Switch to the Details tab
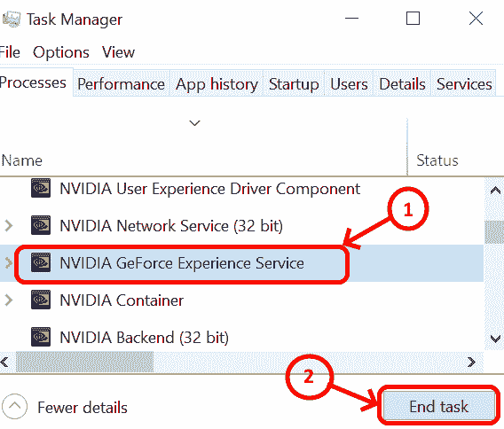Viewport: 504px width, 429px height. (402, 84)
